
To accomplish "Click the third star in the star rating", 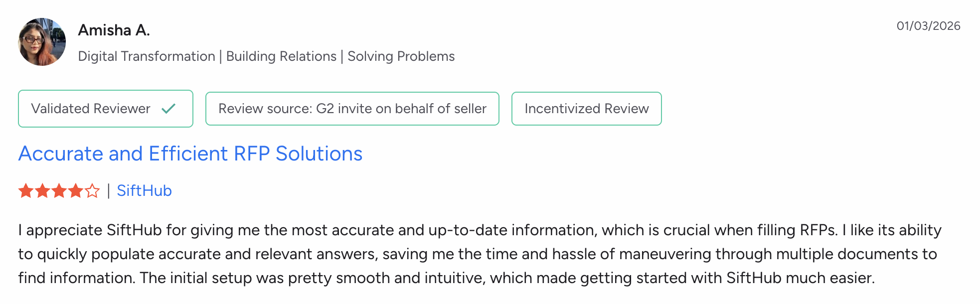I will (60, 190).
